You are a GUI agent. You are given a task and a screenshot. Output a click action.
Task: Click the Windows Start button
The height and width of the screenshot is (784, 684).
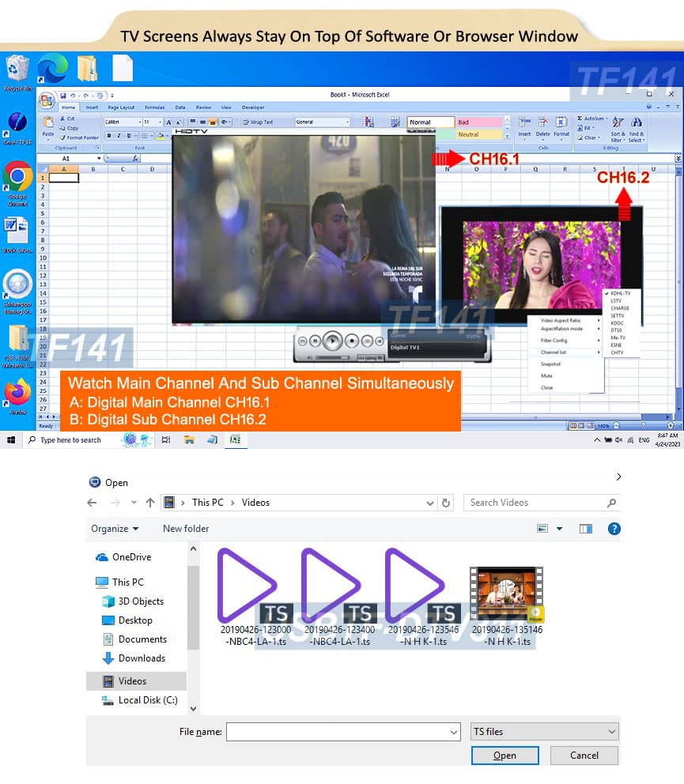11,439
